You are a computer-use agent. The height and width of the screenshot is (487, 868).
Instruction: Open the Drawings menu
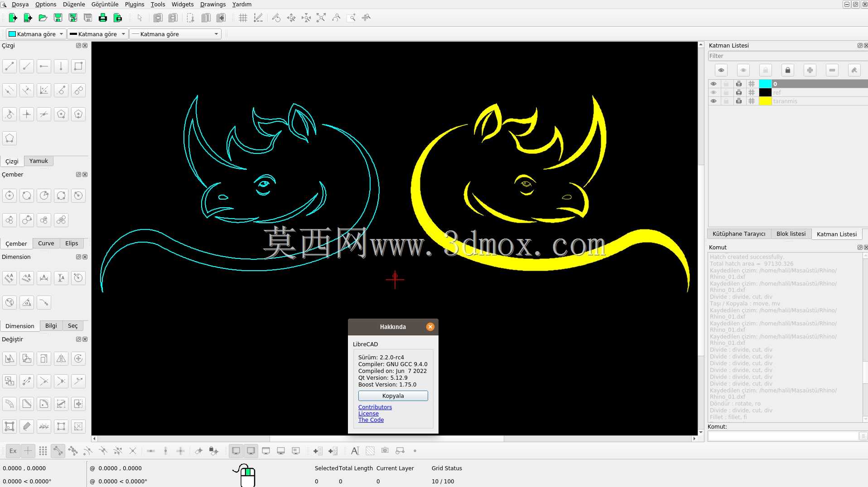[x=213, y=4]
